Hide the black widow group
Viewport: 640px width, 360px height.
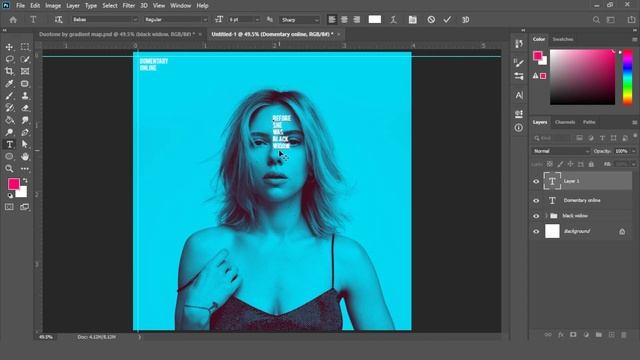536,216
